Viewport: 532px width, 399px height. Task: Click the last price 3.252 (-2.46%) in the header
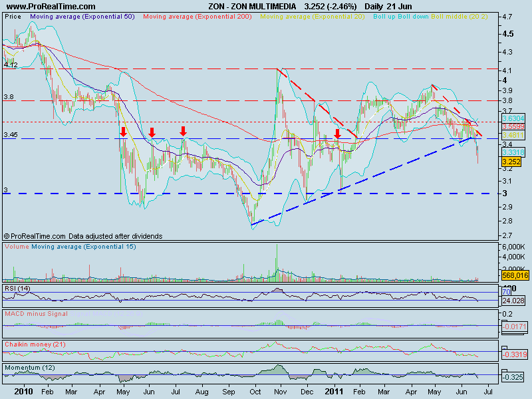(331, 7)
